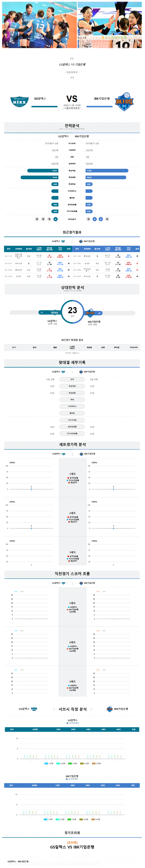The width and height of the screenshot is (145, 868).
Task: Select the 24/11/01 row in GS칼텍스 results
Action: [x=38, y=256]
